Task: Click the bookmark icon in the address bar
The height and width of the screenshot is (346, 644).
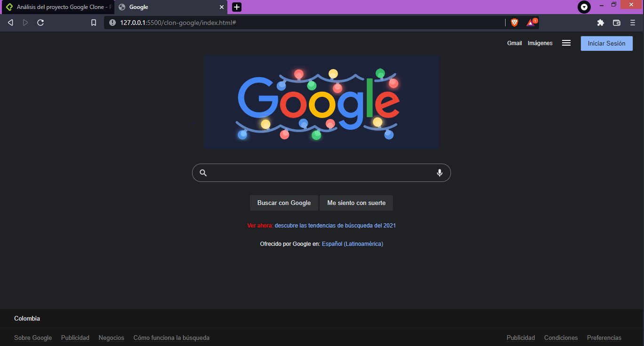Action: click(x=93, y=22)
